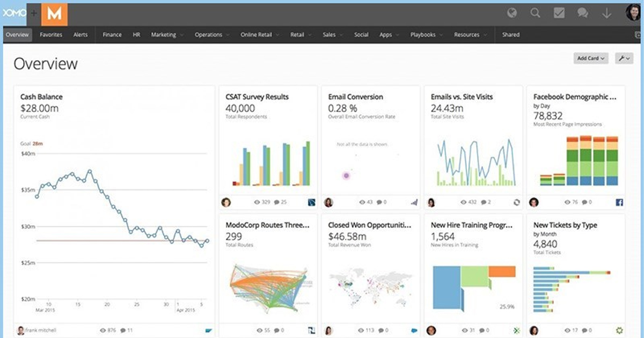The image size is (644, 338).
Task: Click the views eye icon on Cash Balance card
Action: [x=104, y=330]
